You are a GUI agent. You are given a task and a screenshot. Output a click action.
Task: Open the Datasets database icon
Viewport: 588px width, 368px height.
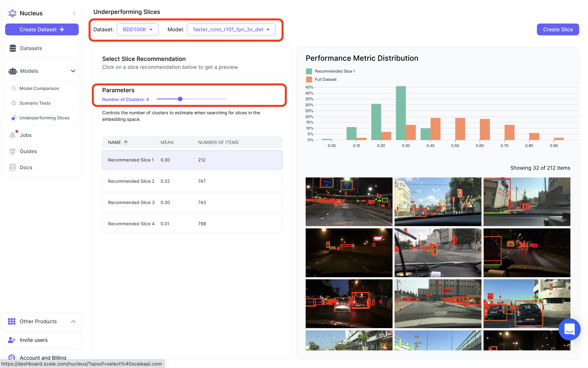click(13, 48)
